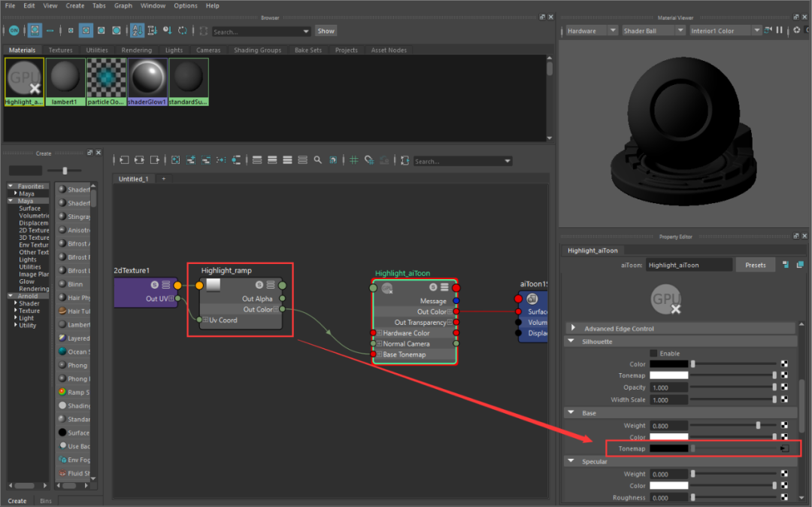Clear the graph icon in node editor
This screenshot has width=812, height=507.
tap(175, 160)
